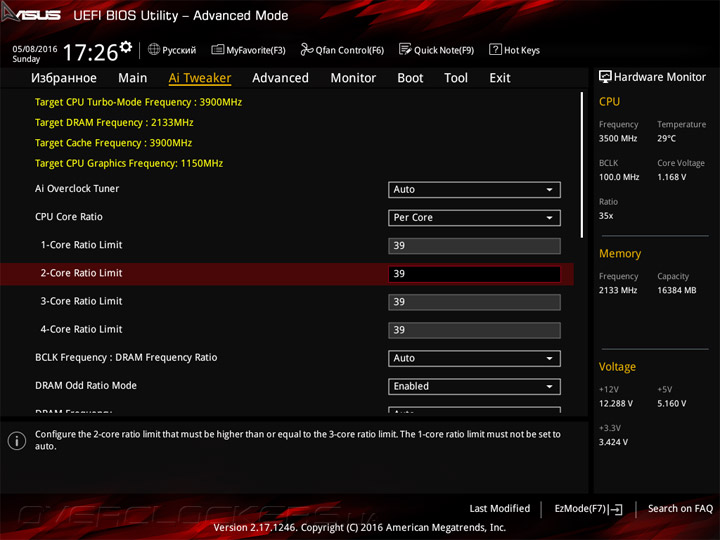Viewport: 720px width, 540px height.
Task: Click Target CPU Turbo-Mode Frequency text
Action: point(138,102)
